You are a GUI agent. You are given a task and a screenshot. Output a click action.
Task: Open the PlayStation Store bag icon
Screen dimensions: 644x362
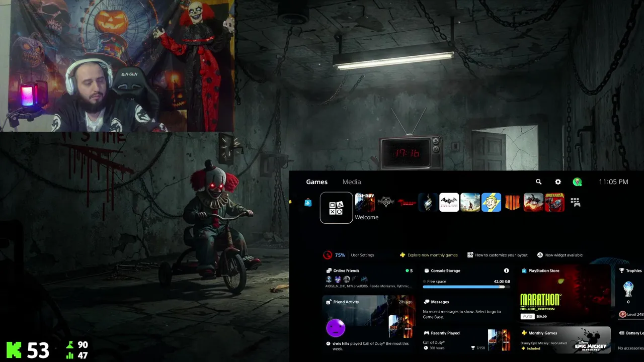coord(308,203)
